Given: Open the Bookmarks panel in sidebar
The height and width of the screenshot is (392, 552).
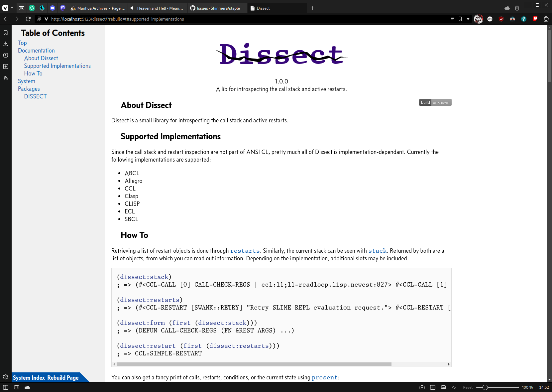Looking at the screenshot, I should [x=6, y=33].
